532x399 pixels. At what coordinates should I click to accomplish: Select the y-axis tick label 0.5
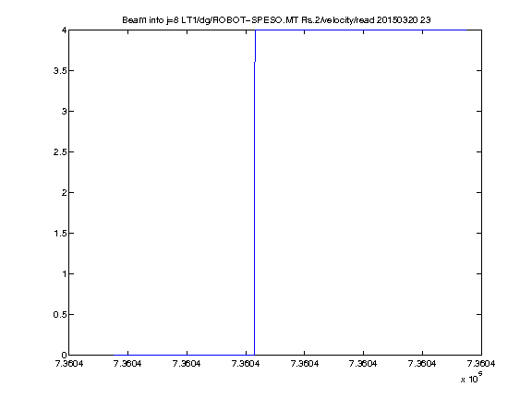[60, 315]
